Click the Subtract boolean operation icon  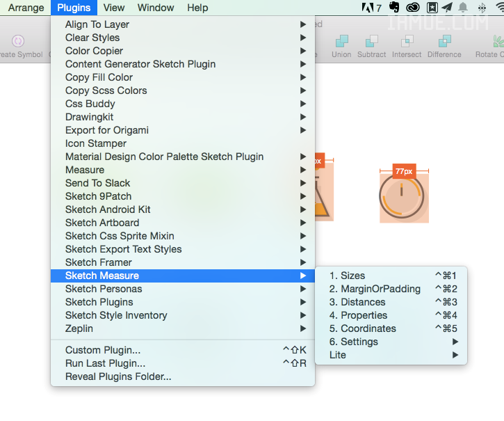(x=372, y=41)
